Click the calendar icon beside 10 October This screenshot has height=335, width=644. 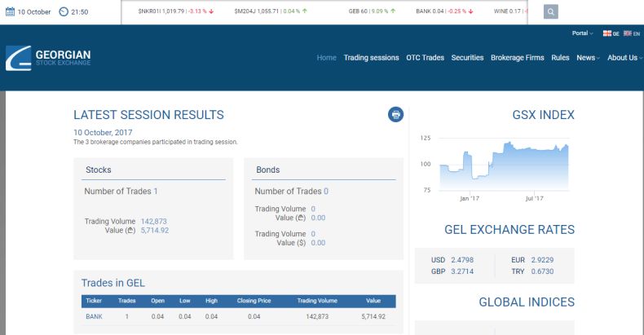[x=10, y=11]
